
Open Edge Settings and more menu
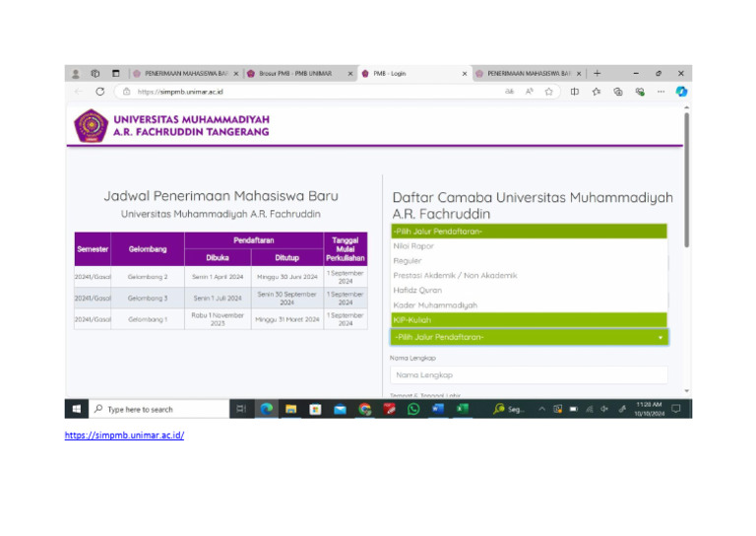coord(661,92)
